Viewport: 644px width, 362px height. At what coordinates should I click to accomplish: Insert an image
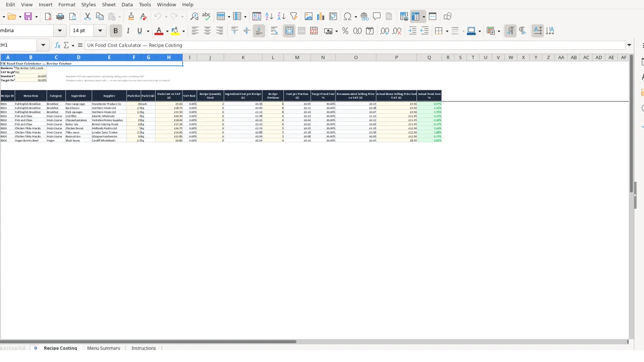pos(309,17)
